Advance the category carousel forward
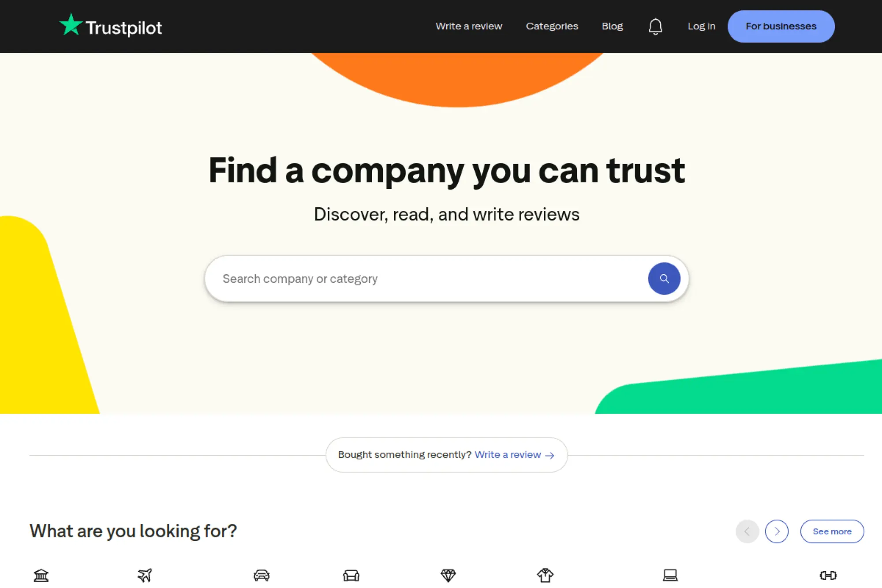Image resolution: width=882 pixels, height=588 pixels. coord(777,531)
